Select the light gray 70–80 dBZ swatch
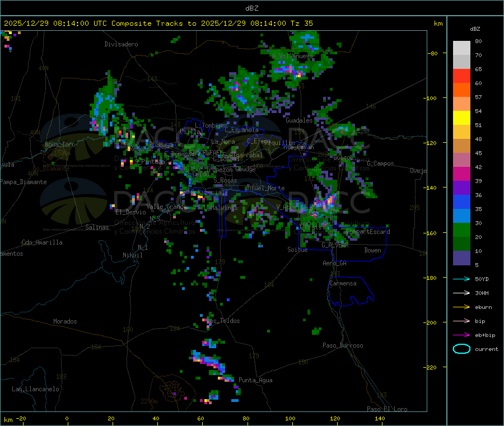Image resolution: width=504 pixels, height=426 pixels. [x=461, y=48]
